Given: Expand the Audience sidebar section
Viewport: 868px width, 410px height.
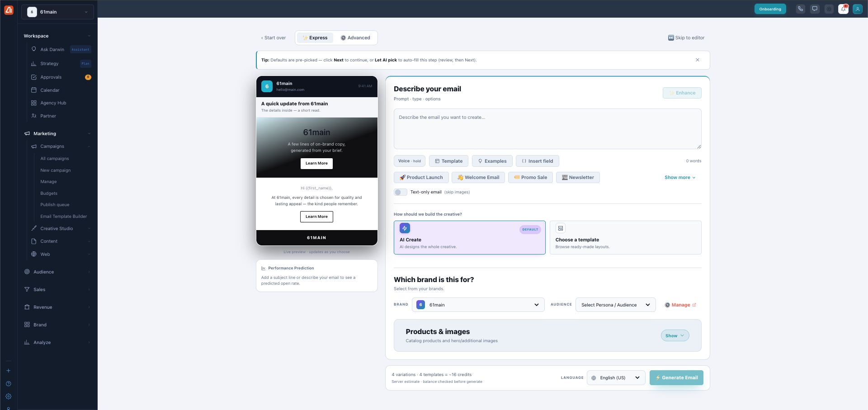Looking at the screenshot, I should coord(57,272).
